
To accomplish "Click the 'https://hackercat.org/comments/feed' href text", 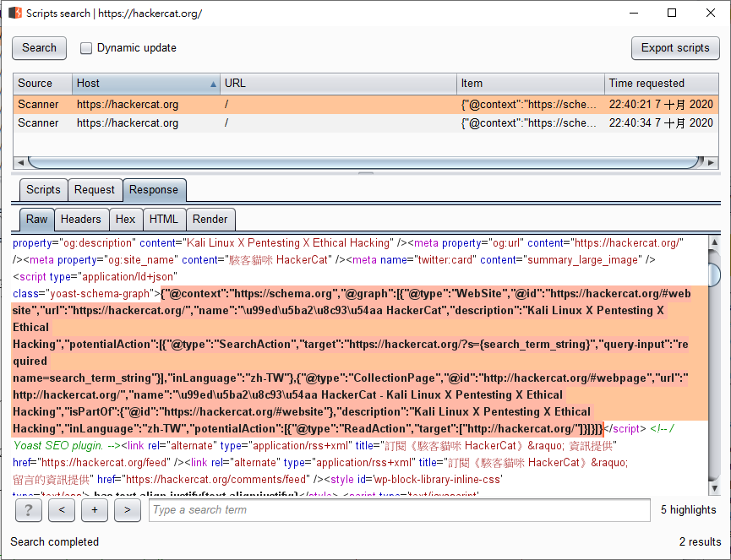I will [x=217, y=480].
